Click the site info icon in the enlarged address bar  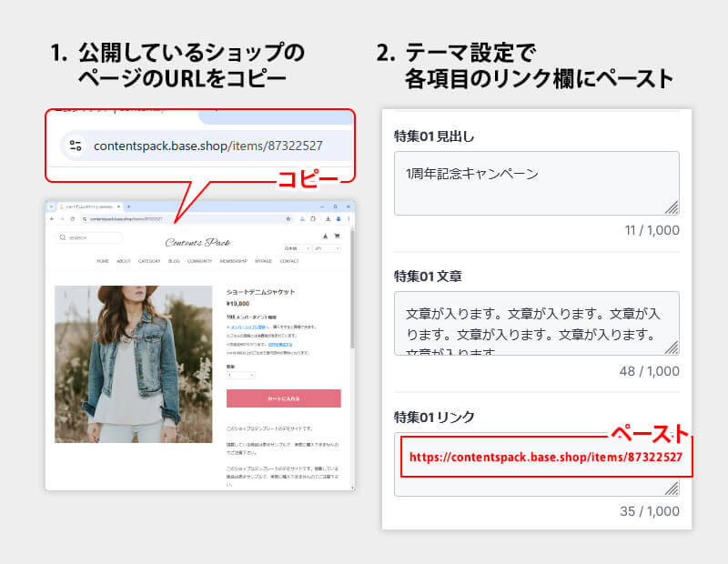click(76, 146)
